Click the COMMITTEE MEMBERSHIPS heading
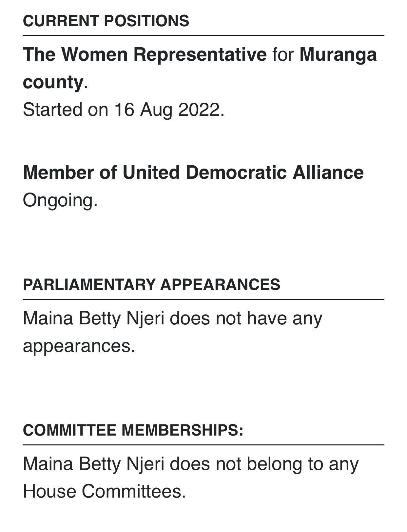The image size is (407, 532). point(133,430)
